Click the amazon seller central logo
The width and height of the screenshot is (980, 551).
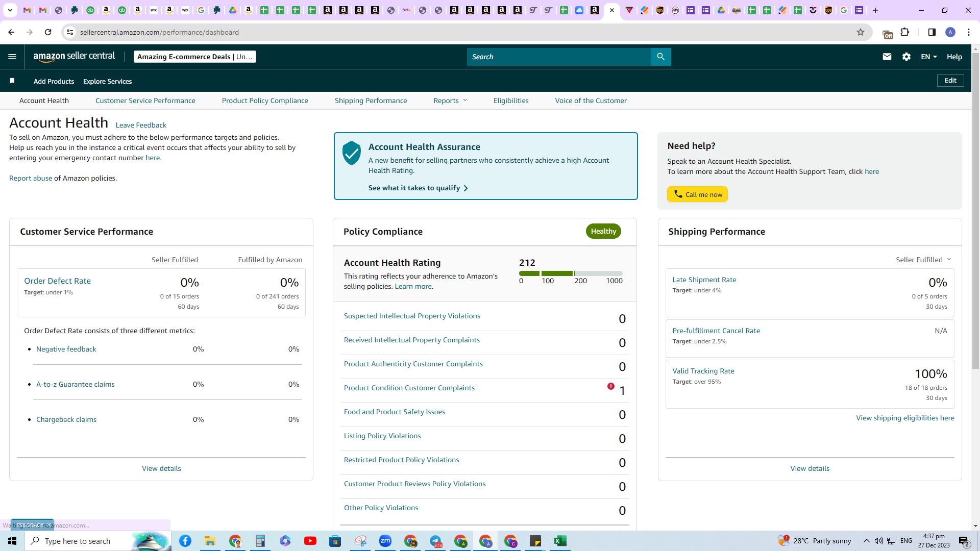click(x=74, y=57)
